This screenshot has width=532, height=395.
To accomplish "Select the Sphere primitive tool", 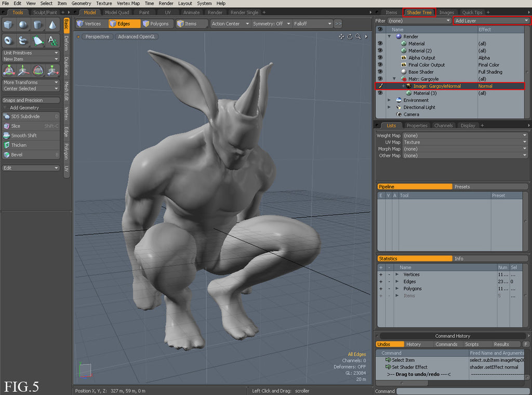I will [x=23, y=24].
